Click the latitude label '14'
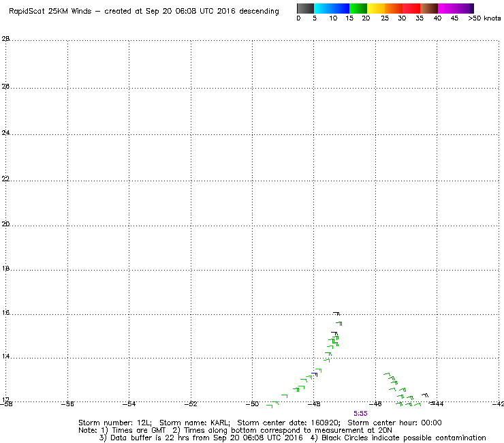The height and width of the screenshot is (443, 504). pos(5,356)
